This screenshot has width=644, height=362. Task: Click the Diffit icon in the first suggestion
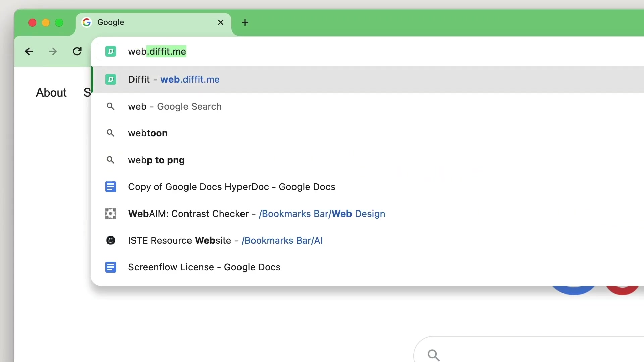[x=111, y=79]
